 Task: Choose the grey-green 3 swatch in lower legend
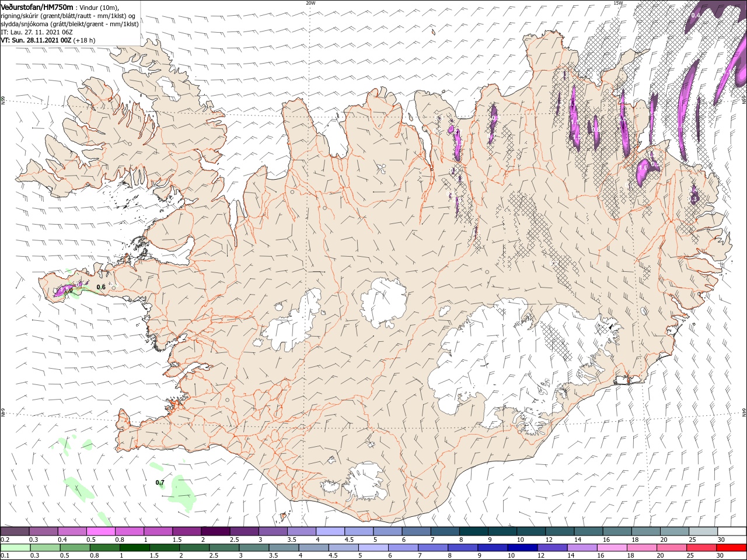254,548
